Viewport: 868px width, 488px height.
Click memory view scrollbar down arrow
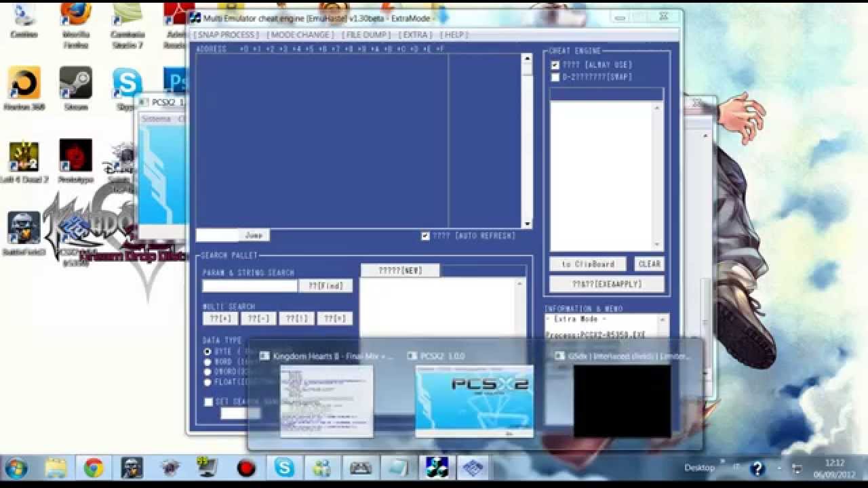coord(527,224)
